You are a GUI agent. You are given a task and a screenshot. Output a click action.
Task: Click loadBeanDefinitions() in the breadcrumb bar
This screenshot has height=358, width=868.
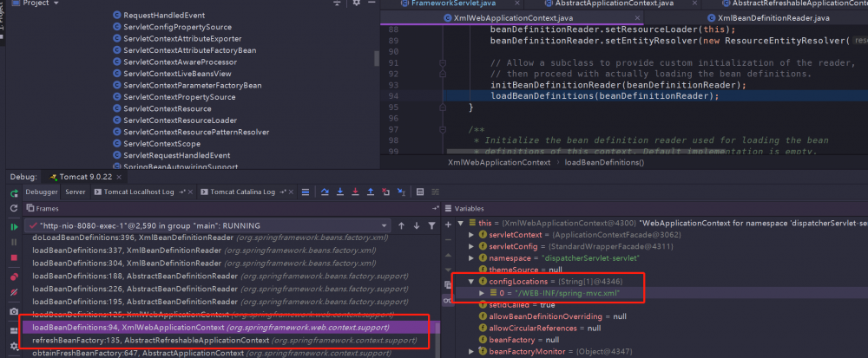(604, 162)
